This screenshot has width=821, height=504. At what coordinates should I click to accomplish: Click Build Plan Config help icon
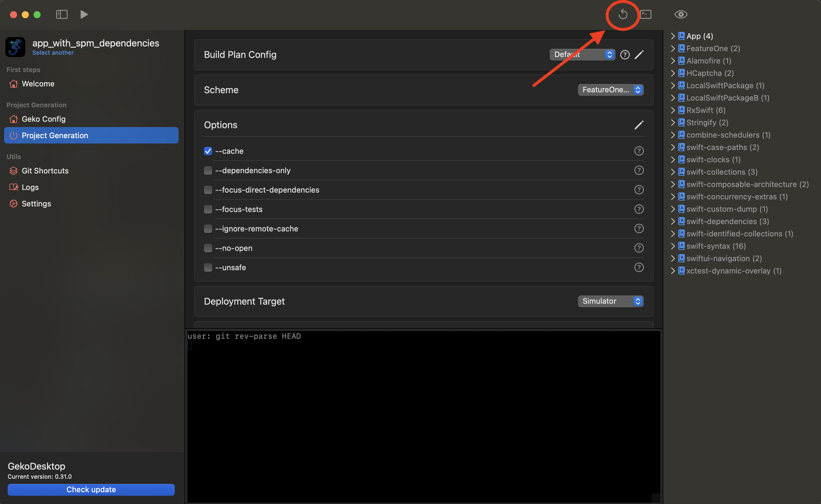(625, 55)
